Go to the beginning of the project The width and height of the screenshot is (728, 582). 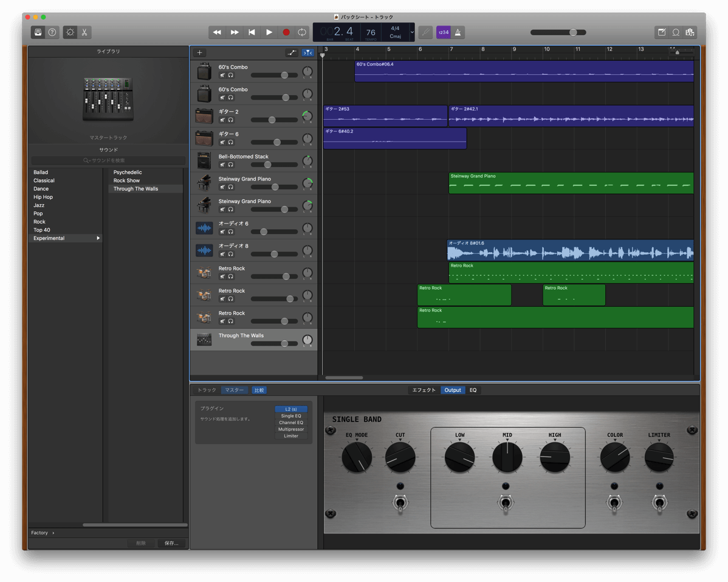coord(252,32)
